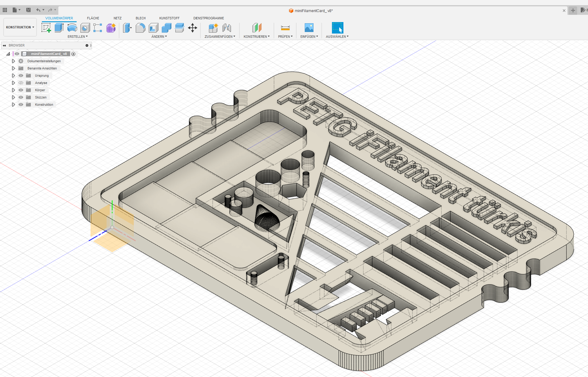
Task: Switch to the KUNSTSTOFF tab
Action: [169, 18]
